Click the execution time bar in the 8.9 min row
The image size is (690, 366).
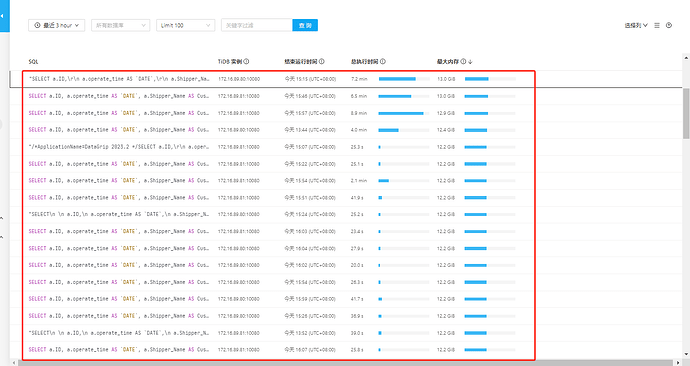(x=404, y=113)
